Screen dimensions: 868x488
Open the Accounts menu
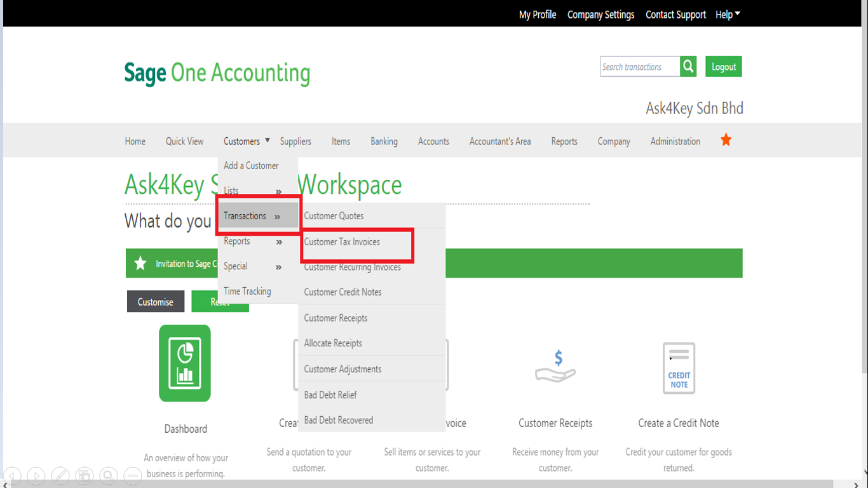click(433, 141)
